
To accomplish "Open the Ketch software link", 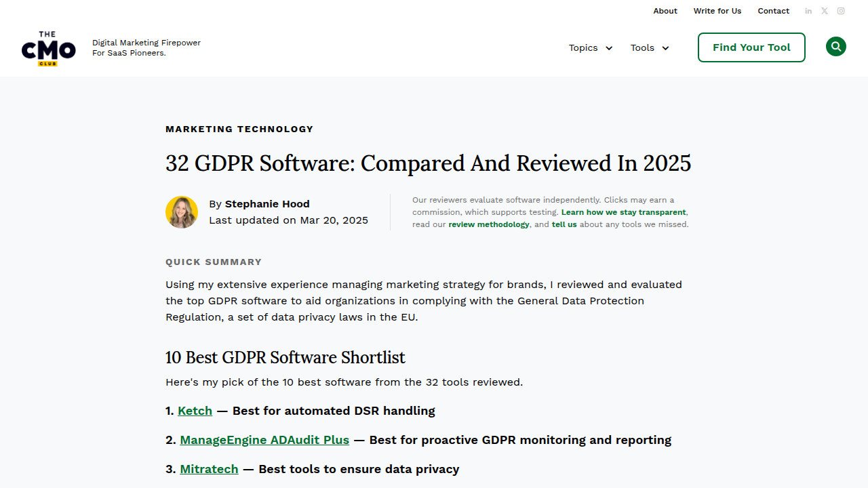I will pos(195,411).
